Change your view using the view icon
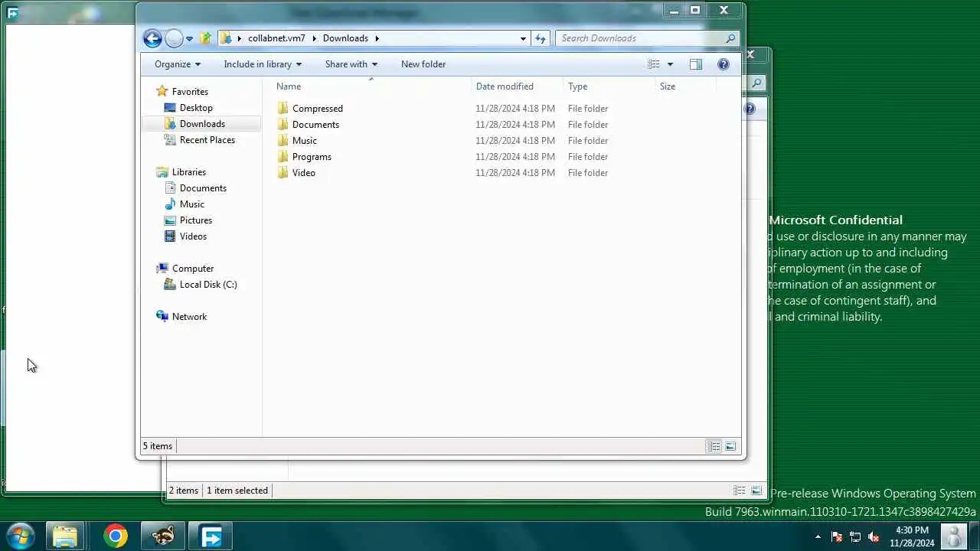Image resolution: width=980 pixels, height=551 pixels. [653, 64]
